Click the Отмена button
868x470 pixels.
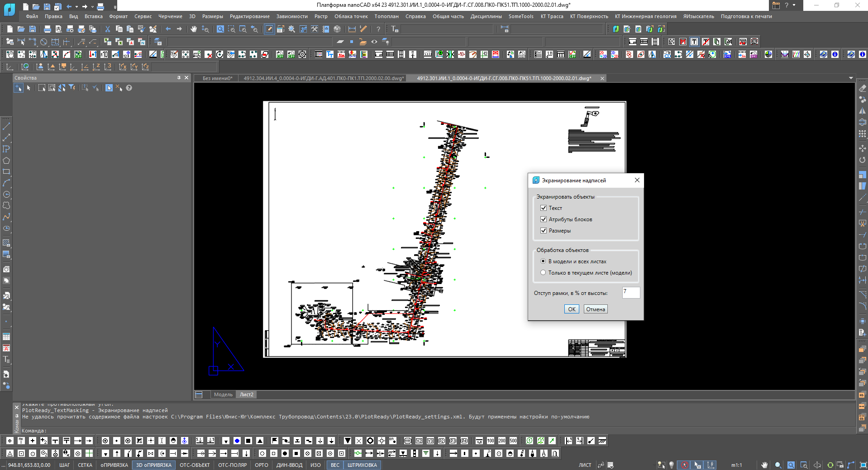point(595,309)
